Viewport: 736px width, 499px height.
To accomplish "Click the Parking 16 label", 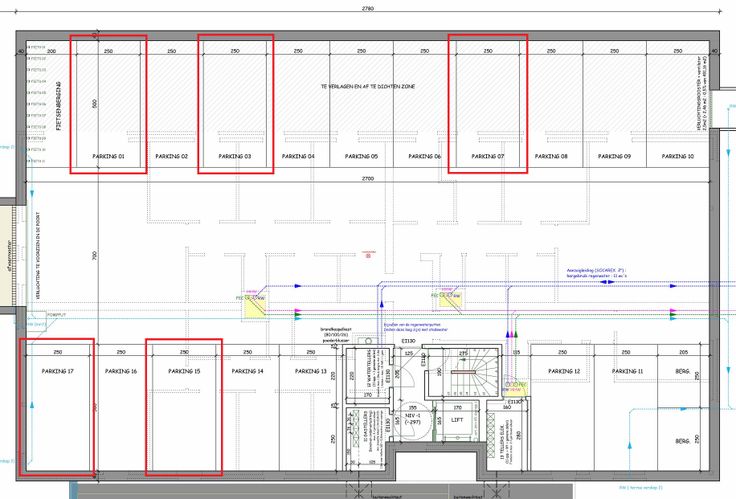I will (x=121, y=372).
